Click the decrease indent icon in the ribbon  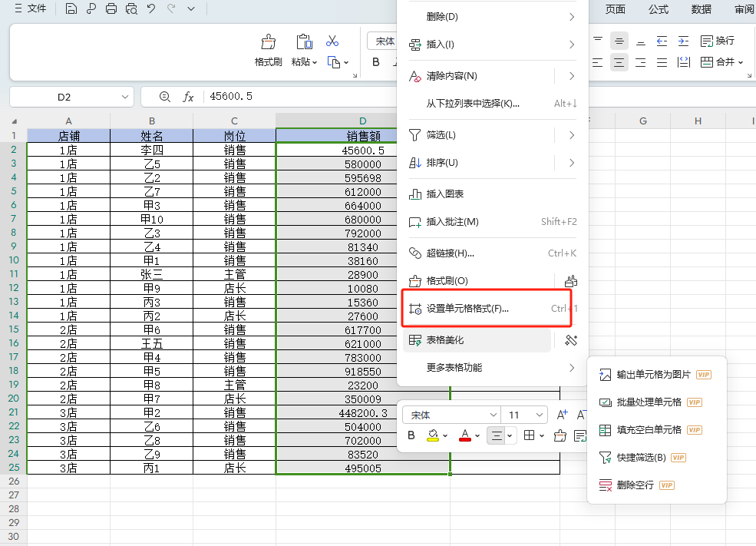(x=662, y=41)
